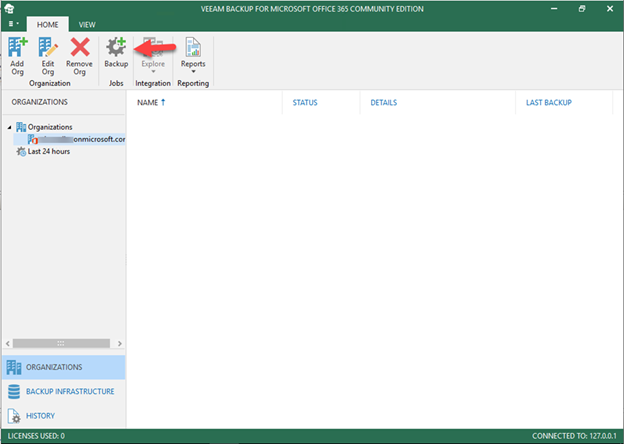Collapse the Organizations tree node
Screen dimensions: 624x444
point(9,127)
